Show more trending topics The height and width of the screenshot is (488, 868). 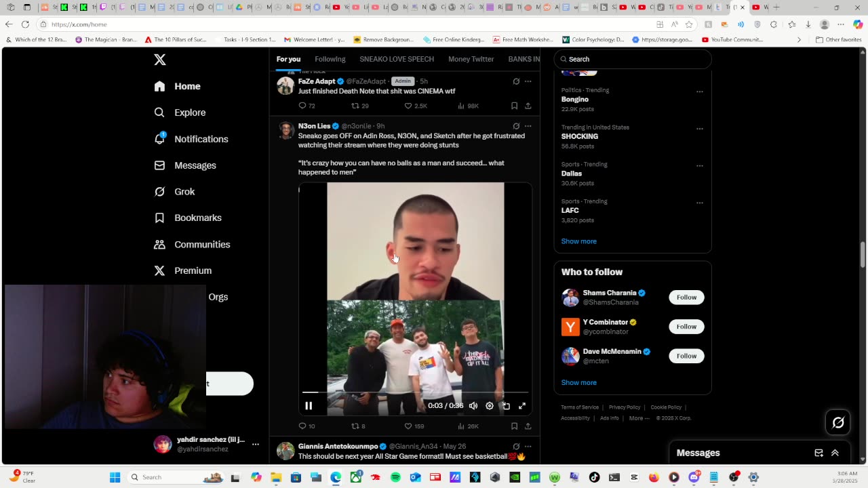coord(578,241)
